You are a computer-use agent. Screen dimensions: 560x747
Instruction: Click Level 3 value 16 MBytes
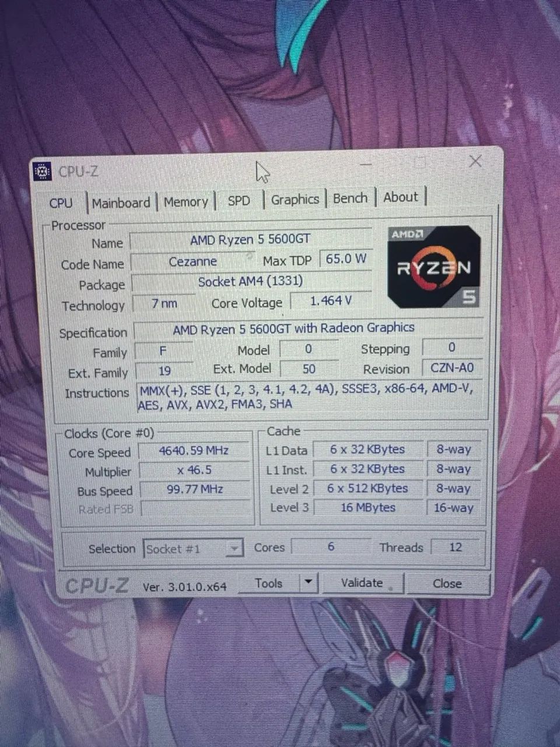coord(369,508)
